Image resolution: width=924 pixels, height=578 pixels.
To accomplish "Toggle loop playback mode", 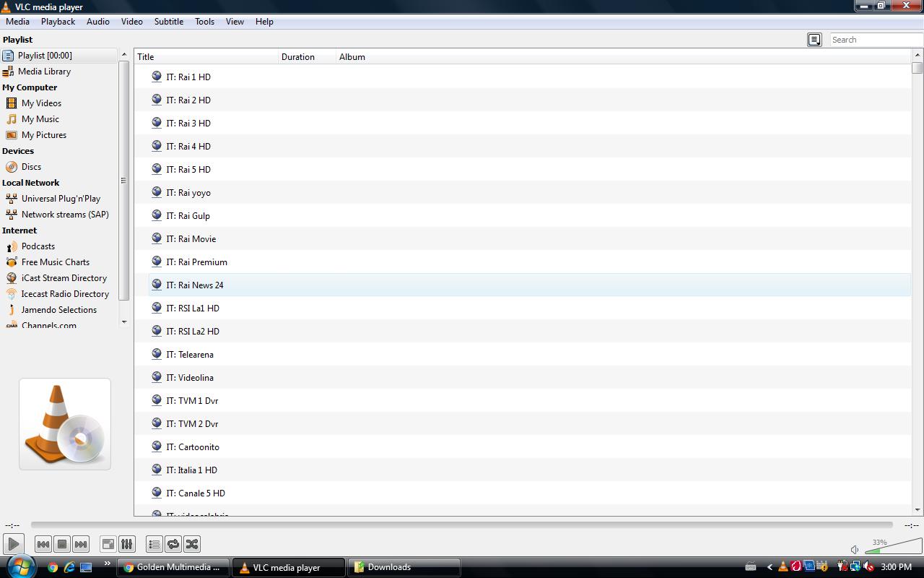I will (x=173, y=544).
